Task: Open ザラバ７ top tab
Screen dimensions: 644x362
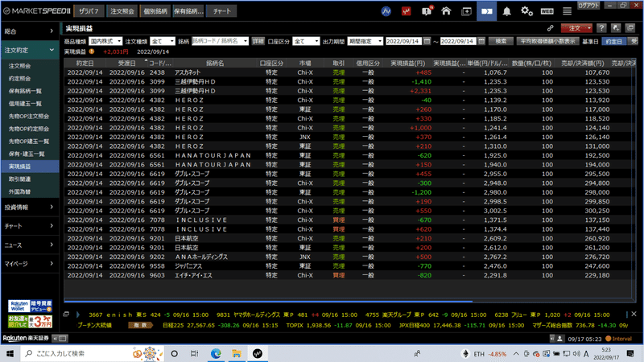Action: tap(89, 11)
